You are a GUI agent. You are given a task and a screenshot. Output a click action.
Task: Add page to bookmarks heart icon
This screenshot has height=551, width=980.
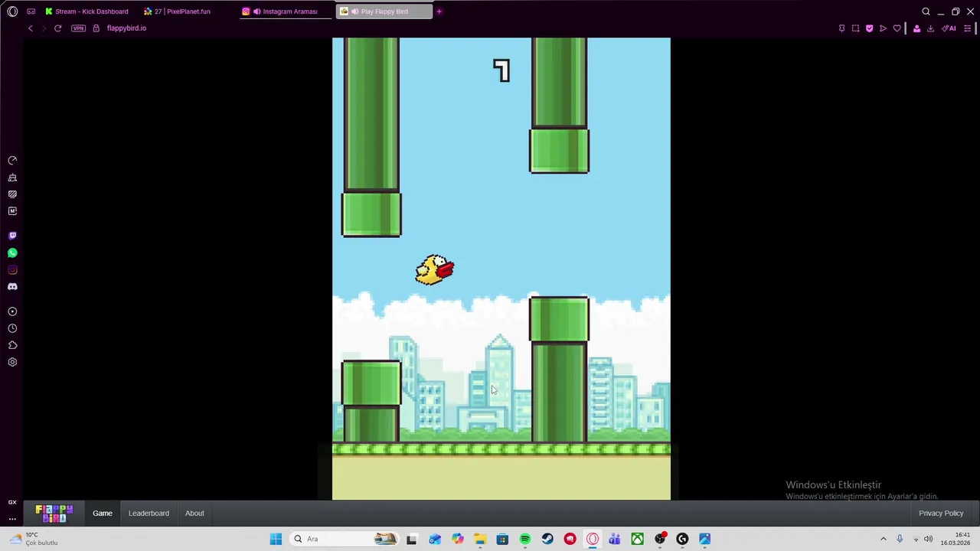point(897,28)
